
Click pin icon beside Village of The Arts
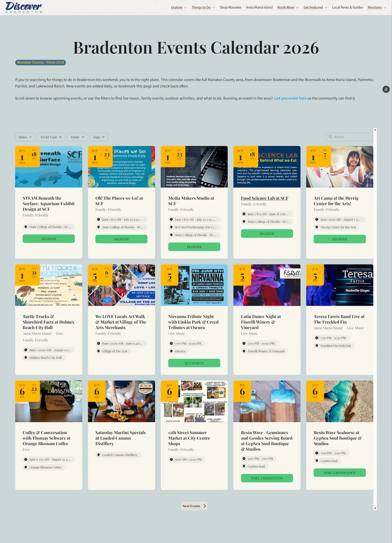pos(98,351)
